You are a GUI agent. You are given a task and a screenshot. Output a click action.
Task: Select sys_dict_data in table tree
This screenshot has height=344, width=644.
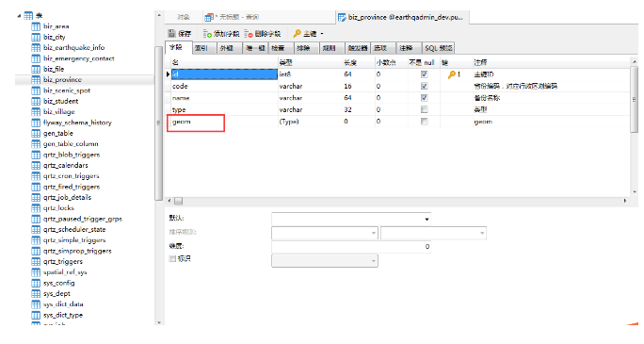click(x=63, y=304)
